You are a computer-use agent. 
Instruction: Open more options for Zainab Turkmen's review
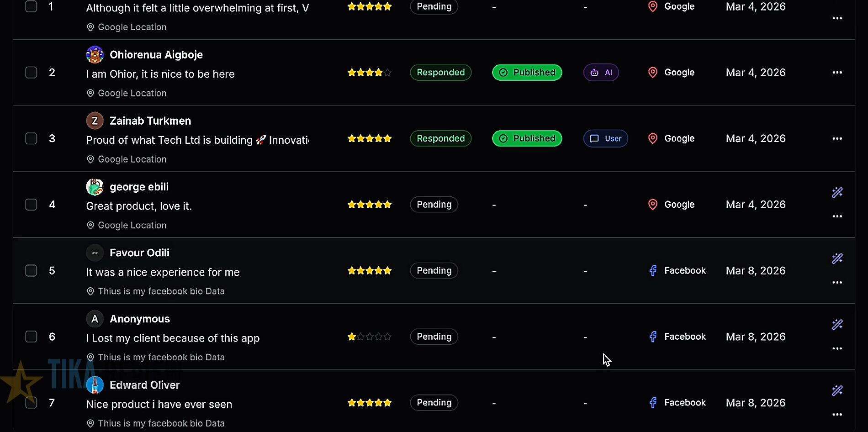[837, 138]
